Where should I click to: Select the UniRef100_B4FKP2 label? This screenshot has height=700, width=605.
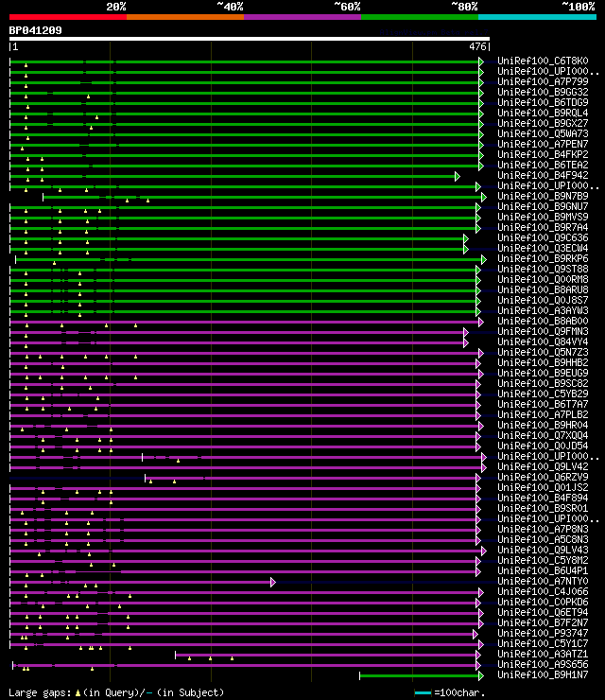pos(543,154)
